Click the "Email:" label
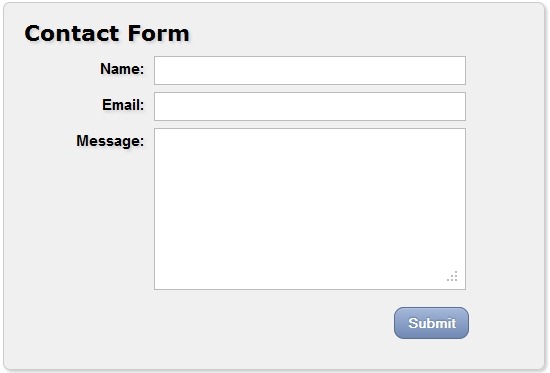The width and height of the screenshot is (550, 373). (x=123, y=105)
